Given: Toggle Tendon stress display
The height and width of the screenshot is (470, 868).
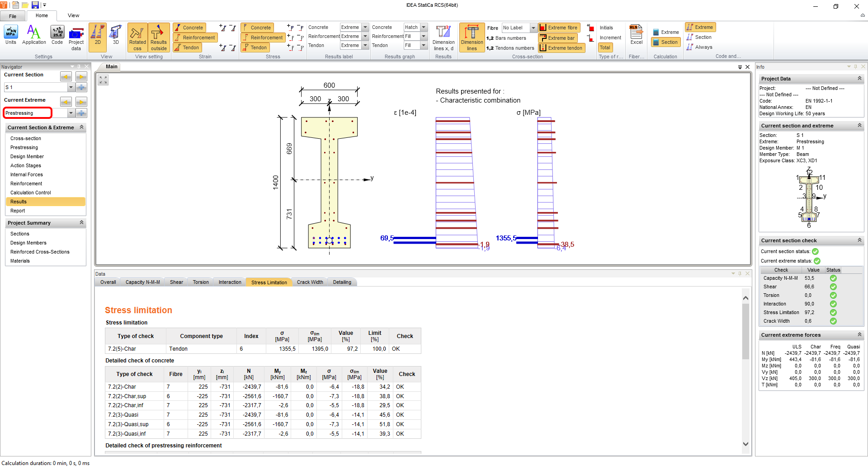Looking at the screenshot, I should 255,47.
